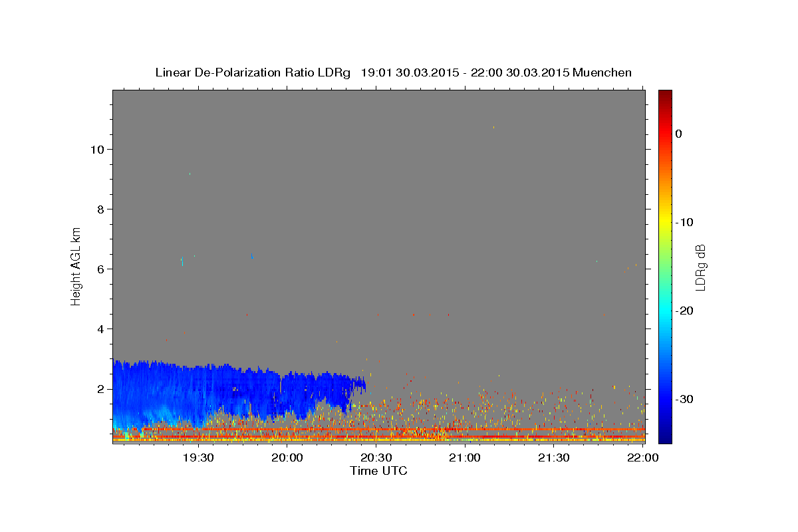This screenshot has width=798, height=532.
Task: Pick the yellow region of the colorbar
Action: tap(665, 219)
